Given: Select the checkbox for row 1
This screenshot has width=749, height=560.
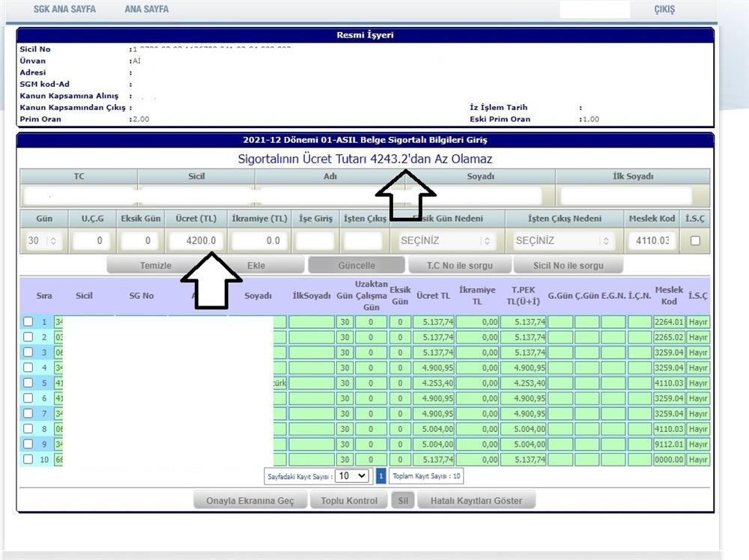Looking at the screenshot, I should click(x=28, y=322).
